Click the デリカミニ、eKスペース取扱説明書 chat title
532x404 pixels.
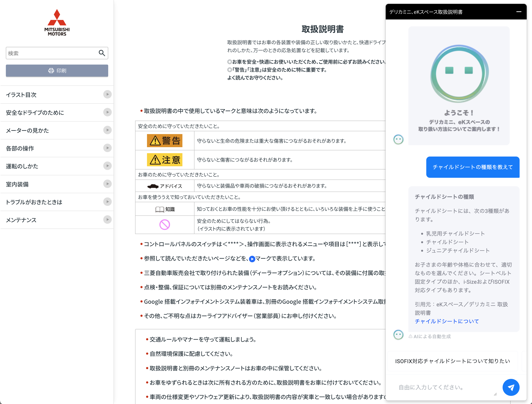coord(426,12)
